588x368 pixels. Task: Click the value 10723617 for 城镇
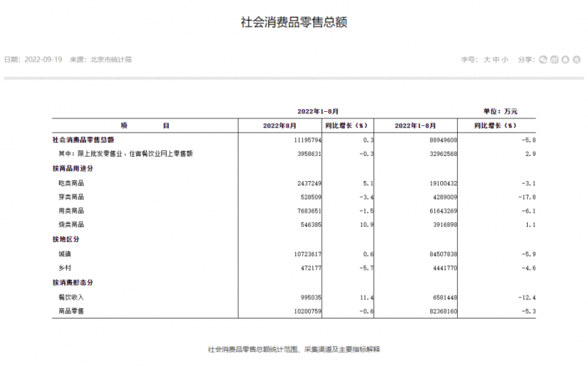tap(307, 254)
